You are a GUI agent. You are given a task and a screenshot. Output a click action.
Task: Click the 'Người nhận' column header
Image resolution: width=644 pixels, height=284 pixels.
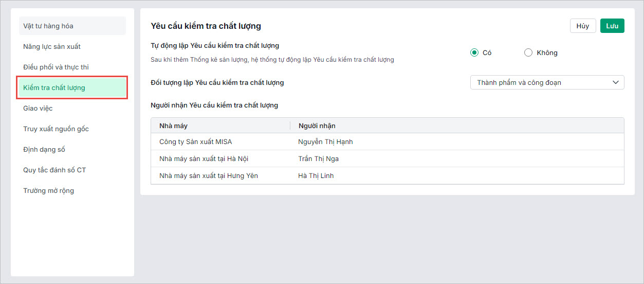pos(317,126)
